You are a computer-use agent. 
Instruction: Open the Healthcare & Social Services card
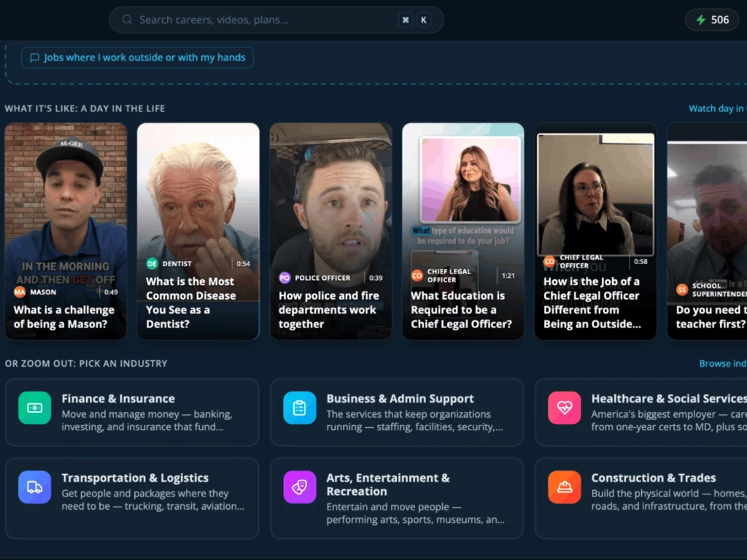[x=640, y=413]
